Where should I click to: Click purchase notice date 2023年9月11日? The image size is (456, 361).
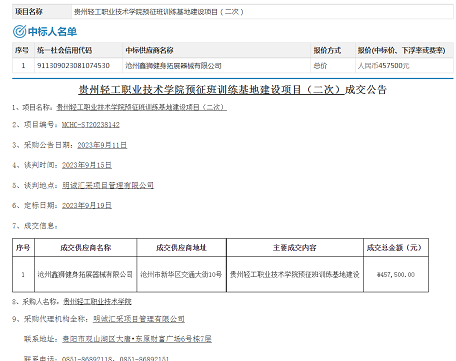click(102, 145)
